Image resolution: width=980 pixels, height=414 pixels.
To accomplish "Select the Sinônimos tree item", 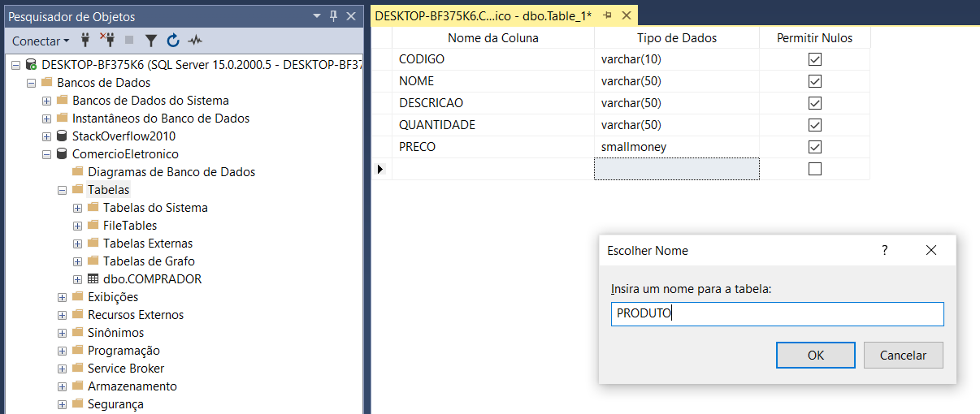I will click(x=115, y=332).
